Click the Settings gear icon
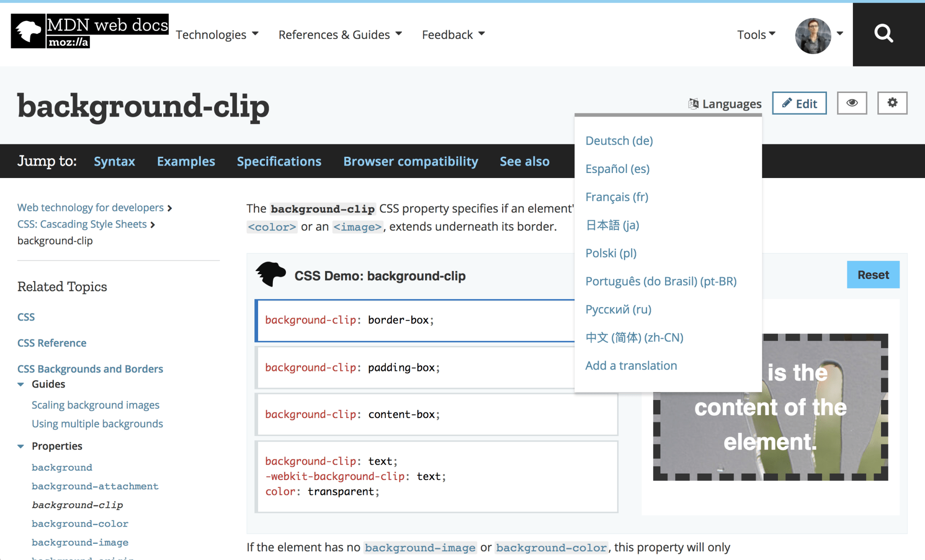Viewport: 925px width, 560px height. (x=892, y=102)
